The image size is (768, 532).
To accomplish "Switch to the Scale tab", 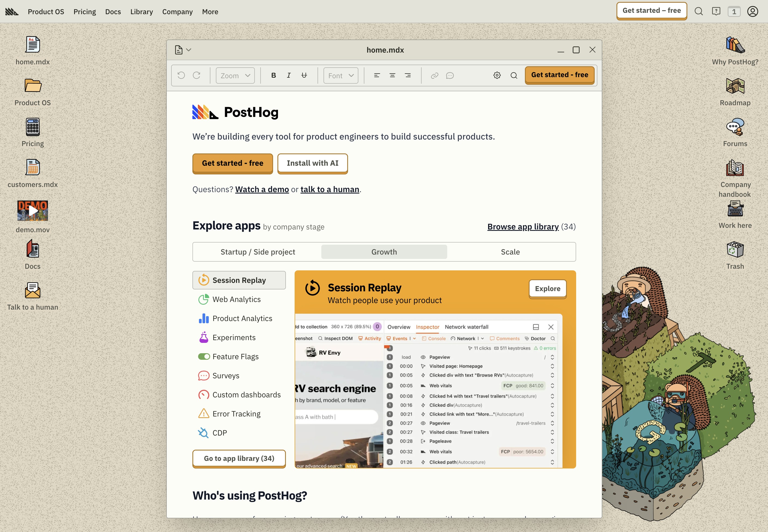I will [510, 252].
